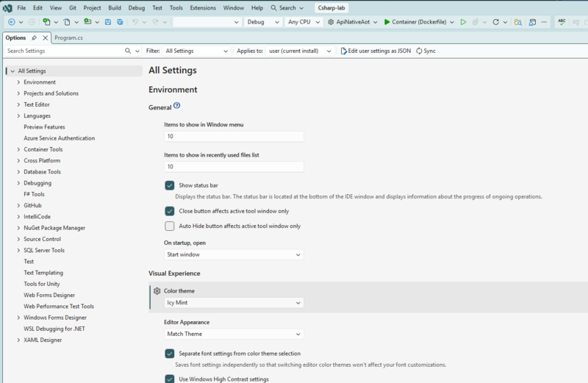Click the Save All toolbar icon
The height and width of the screenshot is (383, 588).
tap(120, 22)
